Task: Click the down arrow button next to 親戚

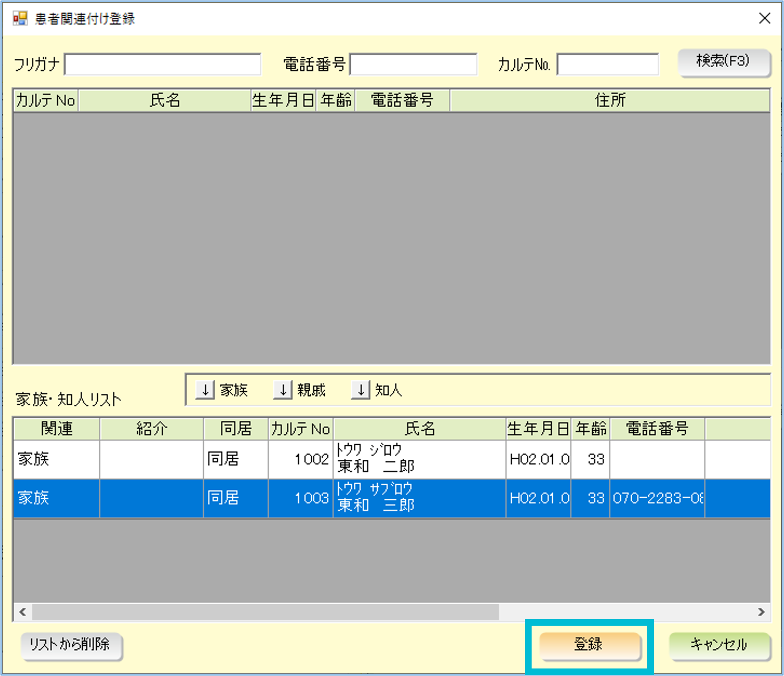Action: pyautogui.click(x=282, y=390)
